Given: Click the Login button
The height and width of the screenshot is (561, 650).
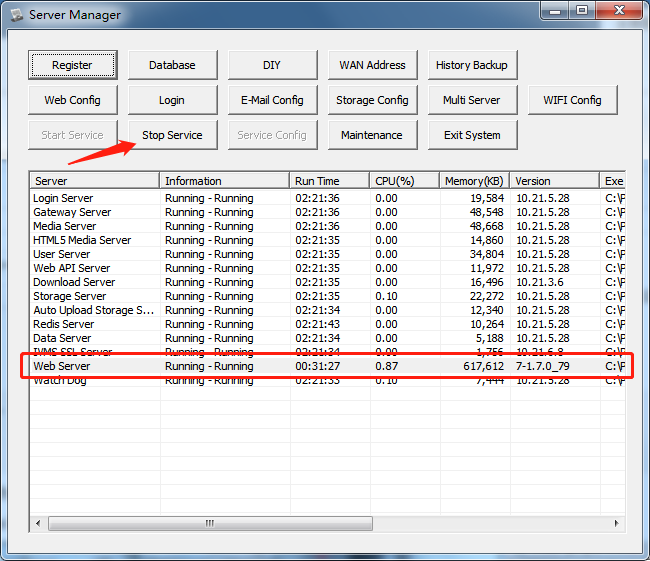Looking at the screenshot, I should pos(172,100).
